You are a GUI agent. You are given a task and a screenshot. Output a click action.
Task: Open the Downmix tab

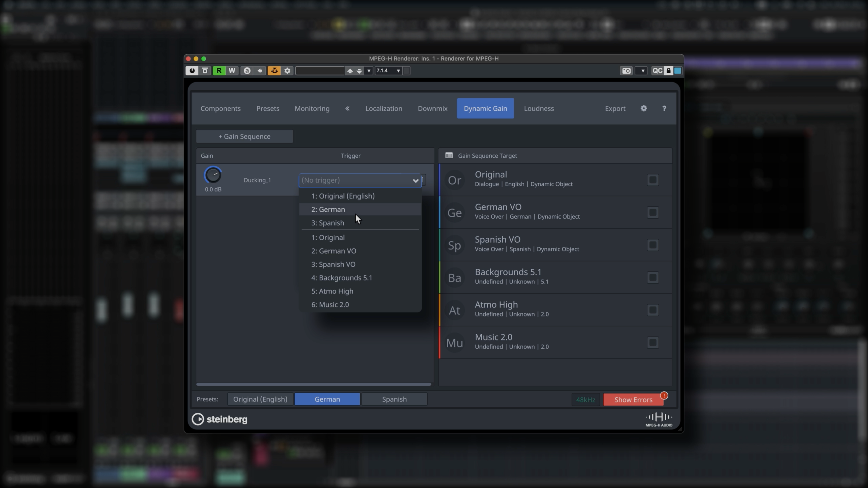pyautogui.click(x=432, y=109)
